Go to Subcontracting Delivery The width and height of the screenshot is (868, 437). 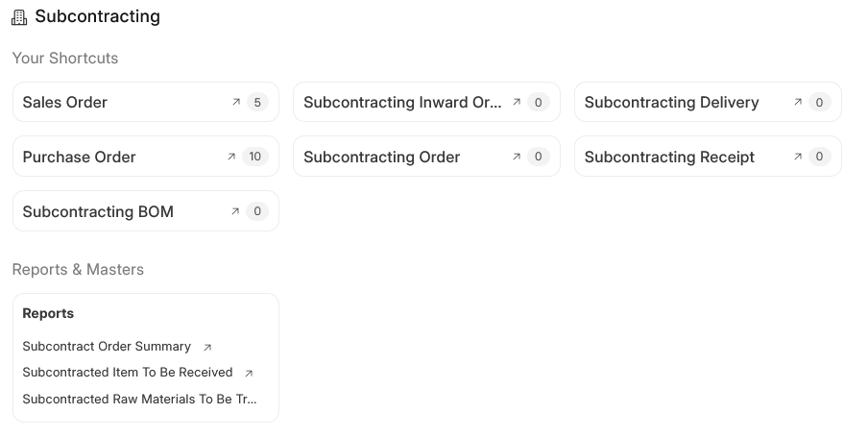671,103
